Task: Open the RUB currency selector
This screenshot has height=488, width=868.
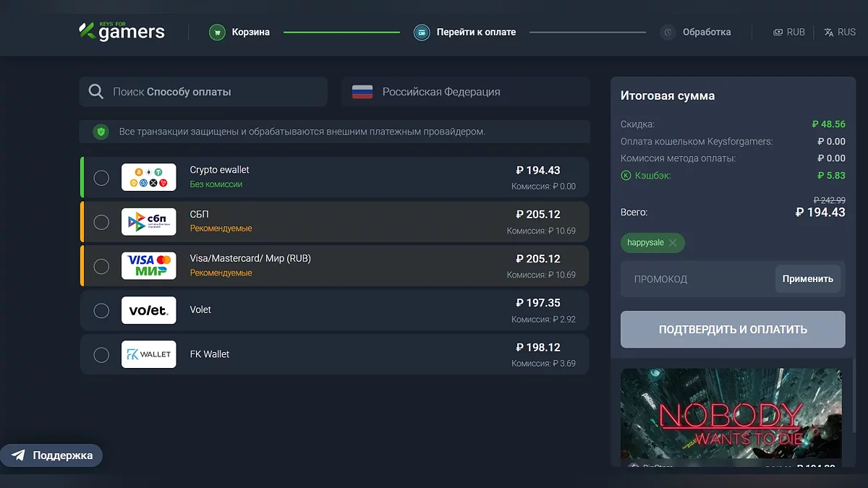Action: (x=789, y=32)
